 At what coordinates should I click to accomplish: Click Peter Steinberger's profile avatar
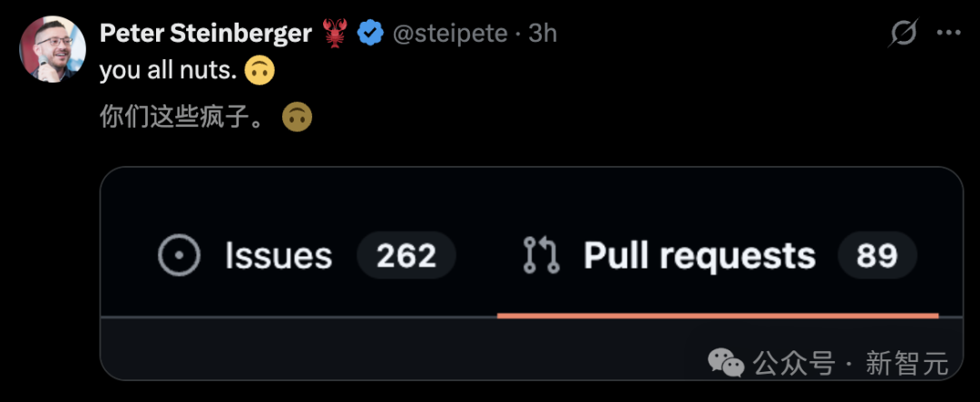click(46, 49)
